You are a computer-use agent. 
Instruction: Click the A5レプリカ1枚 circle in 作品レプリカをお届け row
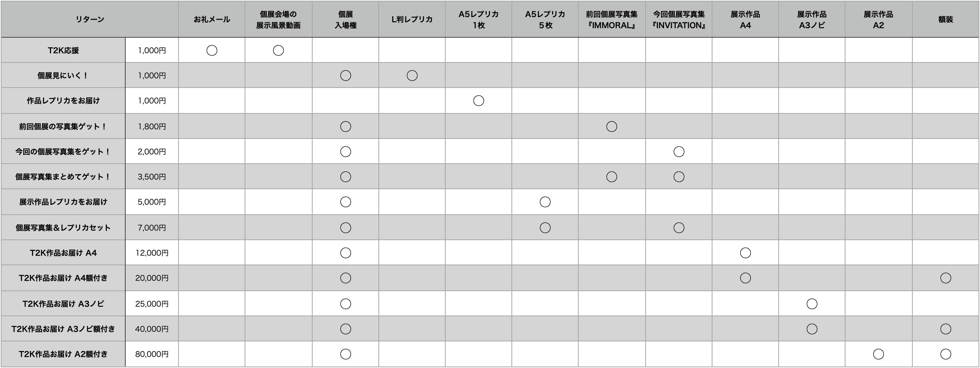(x=479, y=100)
